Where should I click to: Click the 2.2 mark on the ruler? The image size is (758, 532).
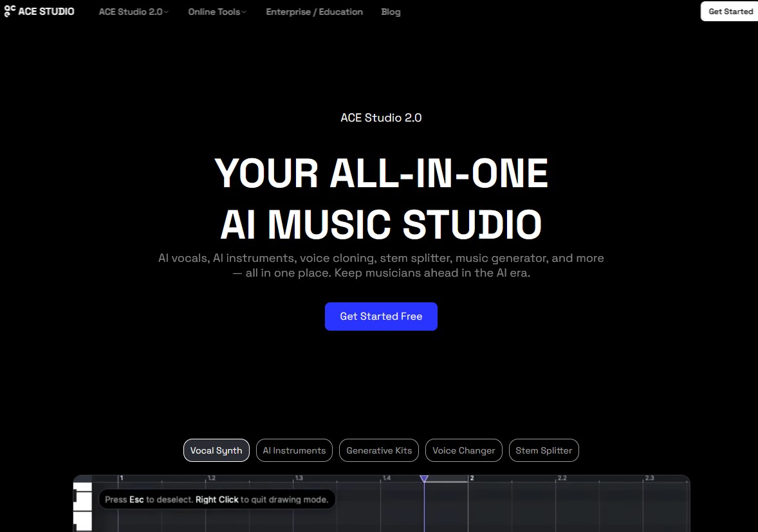[562, 478]
